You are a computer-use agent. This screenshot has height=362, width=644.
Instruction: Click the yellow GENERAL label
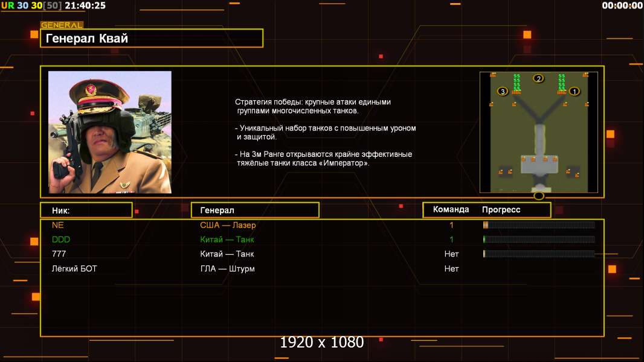62,25
